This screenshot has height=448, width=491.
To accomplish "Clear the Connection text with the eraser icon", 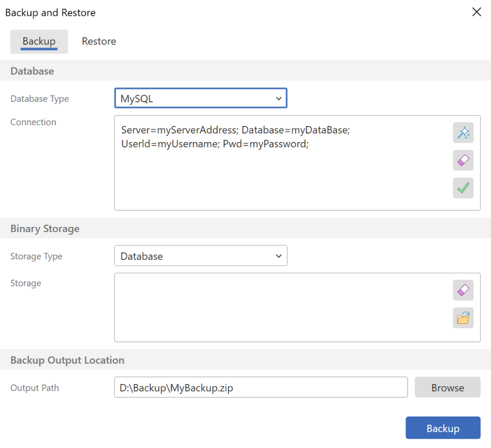I will coord(463,160).
